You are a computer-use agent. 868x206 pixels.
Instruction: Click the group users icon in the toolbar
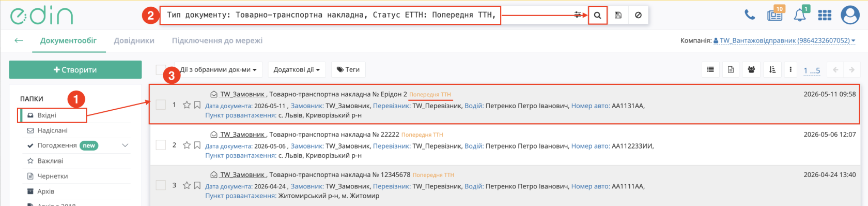click(x=751, y=69)
